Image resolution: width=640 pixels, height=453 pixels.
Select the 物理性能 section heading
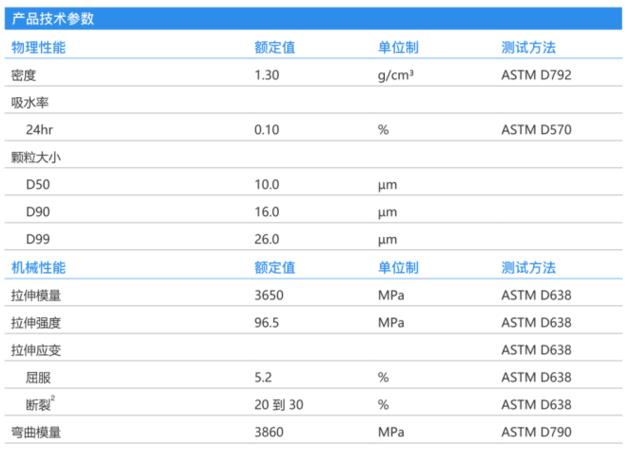coord(38,47)
